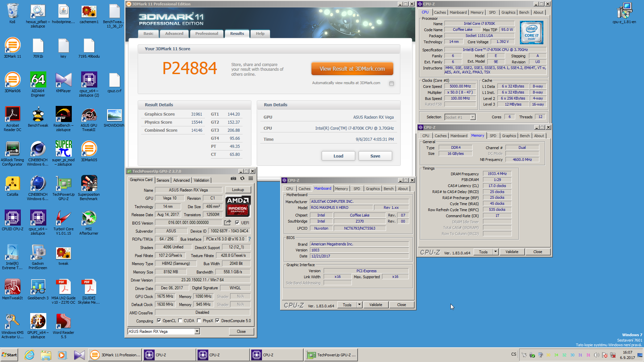Open Word Reader 5.5 desktop icon
This screenshot has width=644, height=362.
click(x=63, y=326)
